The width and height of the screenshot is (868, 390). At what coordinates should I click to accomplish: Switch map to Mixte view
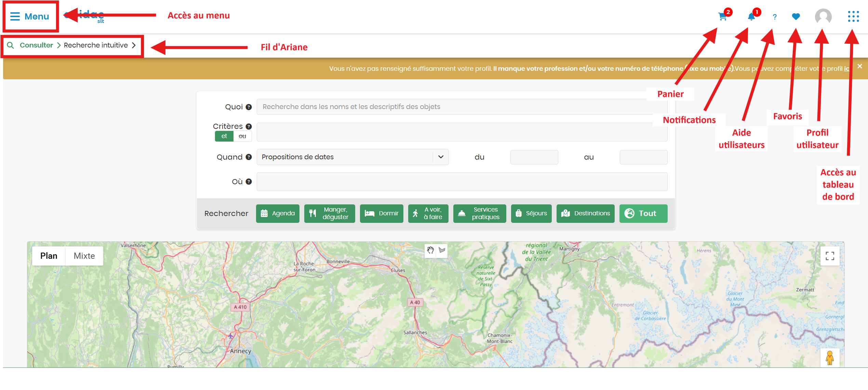(x=84, y=256)
